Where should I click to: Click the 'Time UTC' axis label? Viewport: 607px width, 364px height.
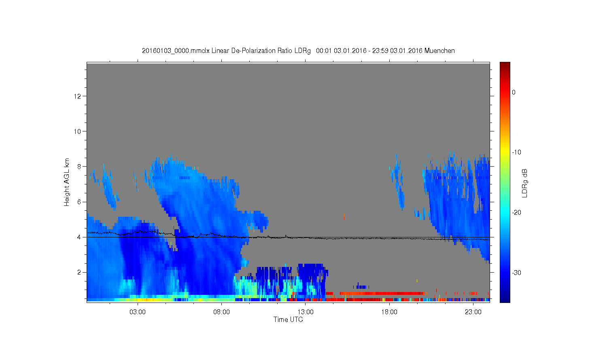[288, 320]
